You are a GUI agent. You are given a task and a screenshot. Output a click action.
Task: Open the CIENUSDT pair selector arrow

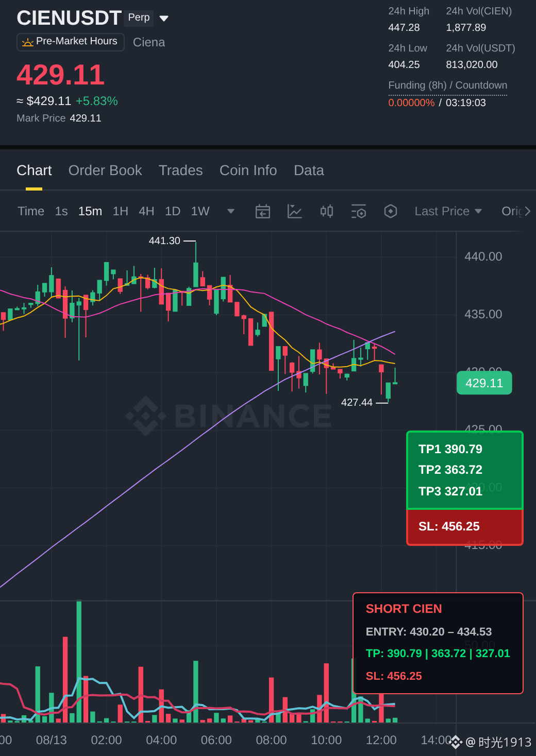click(x=164, y=19)
